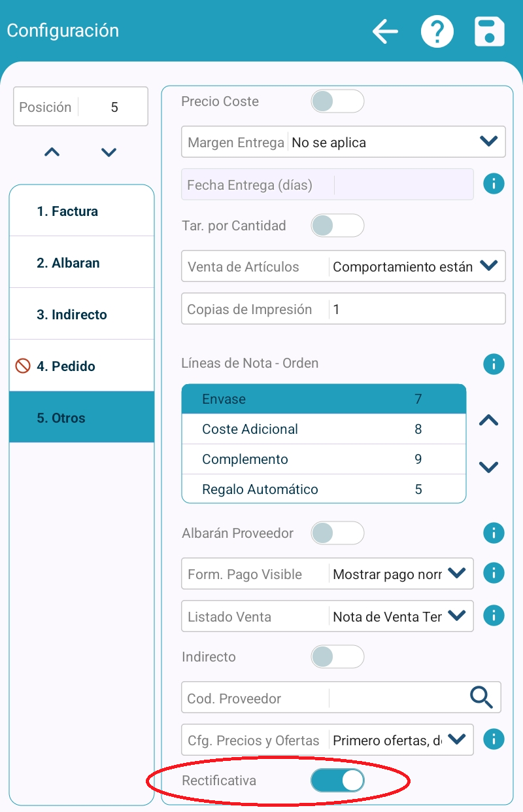Show info for Líneas de Nota - Orden
The height and width of the screenshot is (812, 523).
(494, 364)
